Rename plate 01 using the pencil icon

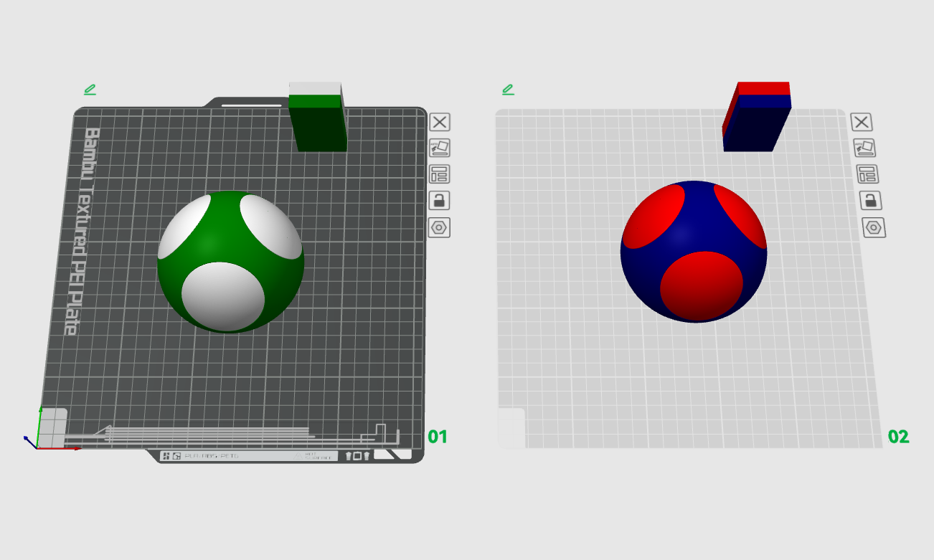[x=89, y=90]
